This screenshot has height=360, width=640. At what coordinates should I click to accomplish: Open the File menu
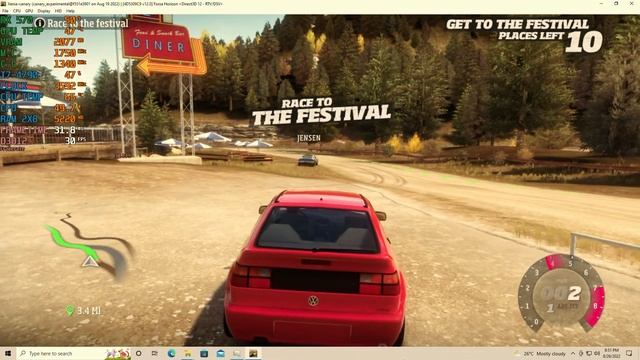click(x=5, y=11)
